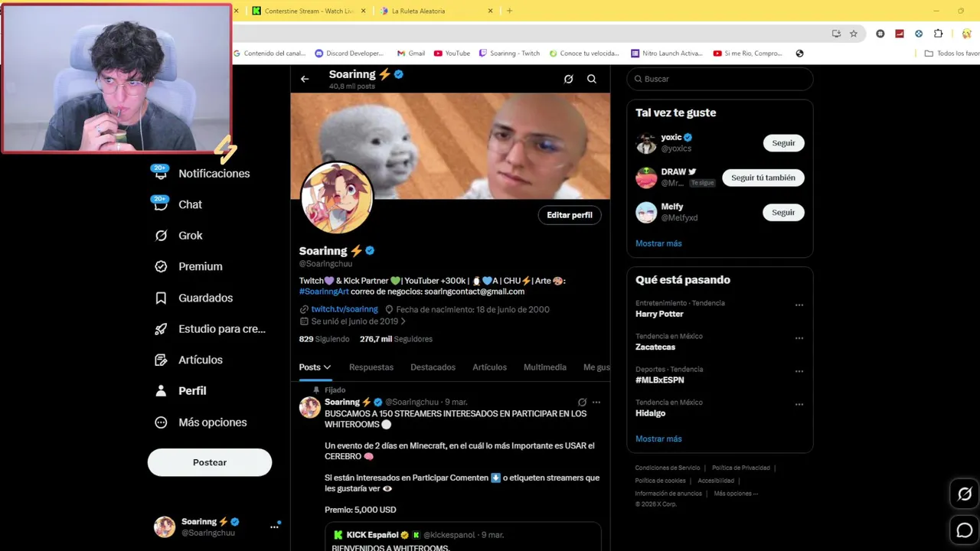The image size is (980, 551).
Task: Expand pinned post three-dot menu
Action: [596, 402]
